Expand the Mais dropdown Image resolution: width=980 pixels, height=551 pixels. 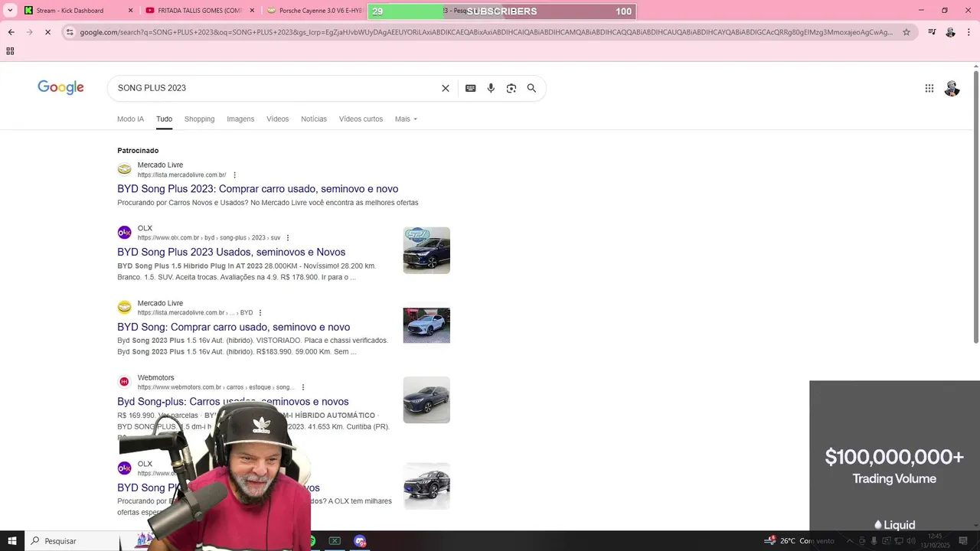point(406,119)
